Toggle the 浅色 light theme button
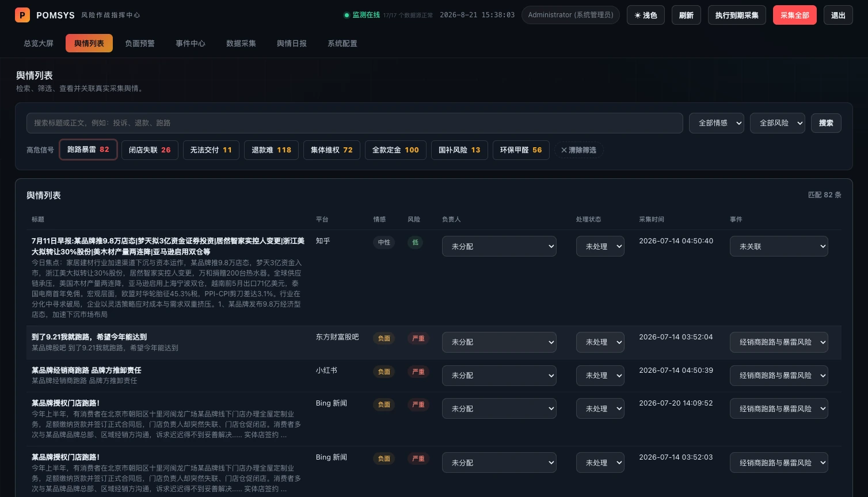868x497 pixels. click(646, 15)
